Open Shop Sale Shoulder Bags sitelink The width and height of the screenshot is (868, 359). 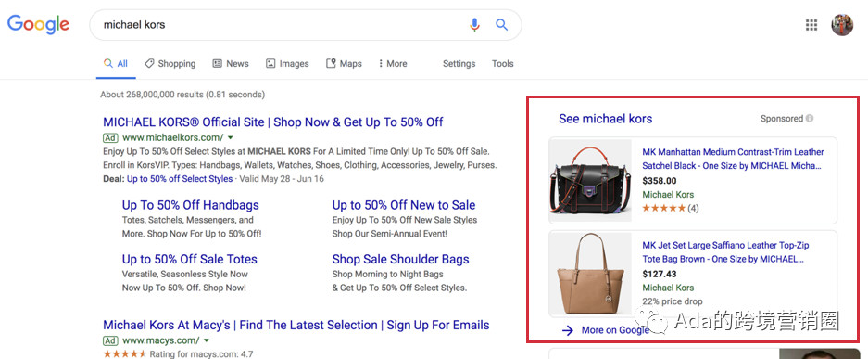[401, 260]
